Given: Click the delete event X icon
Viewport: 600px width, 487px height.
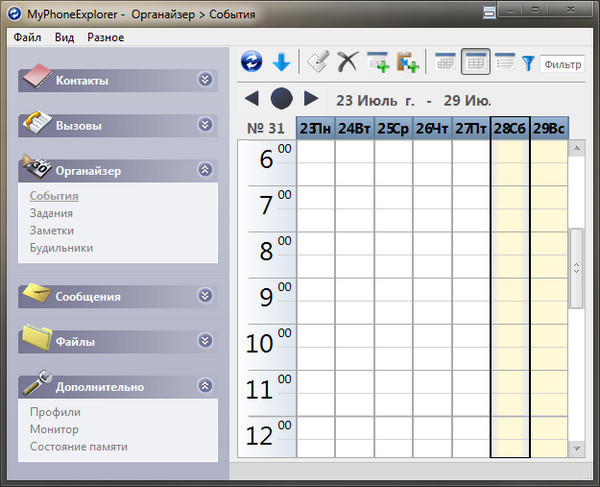Looking at the screenshot, I should coord(347,62).
